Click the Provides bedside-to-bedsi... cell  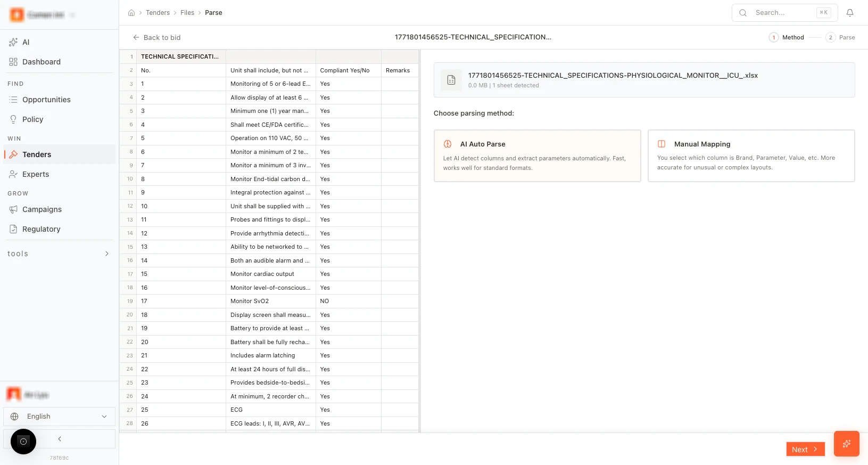(x=271, y=382)
